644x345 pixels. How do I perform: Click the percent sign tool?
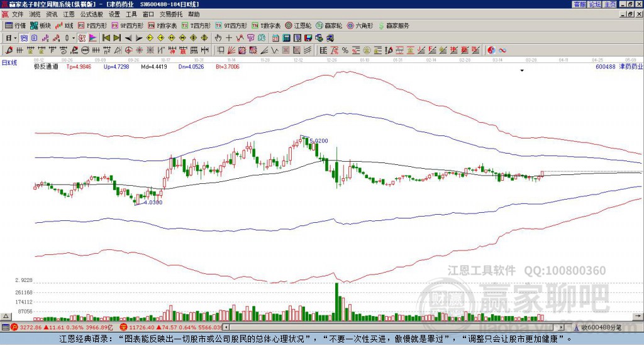(x=345, y=50)
